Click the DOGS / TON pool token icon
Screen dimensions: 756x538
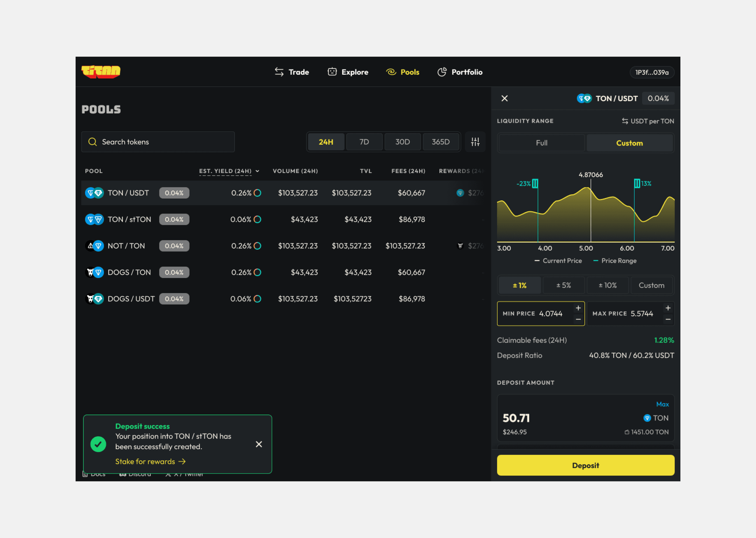click(95, 272)
